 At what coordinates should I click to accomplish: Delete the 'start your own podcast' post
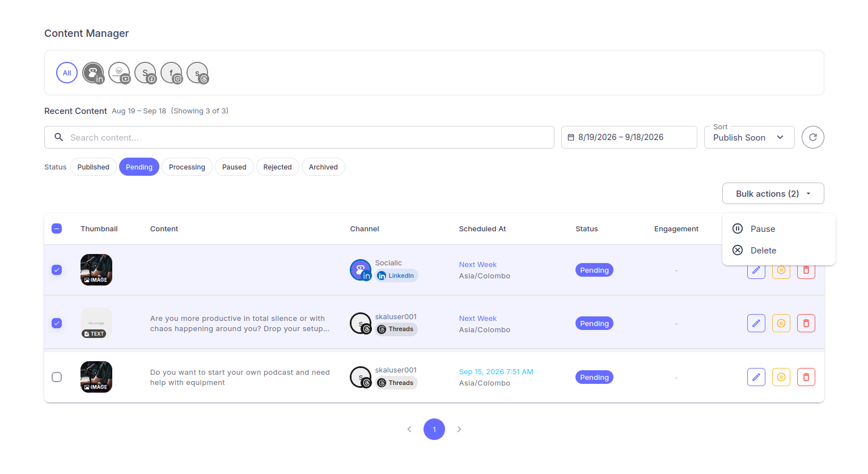tap(806, 377)
